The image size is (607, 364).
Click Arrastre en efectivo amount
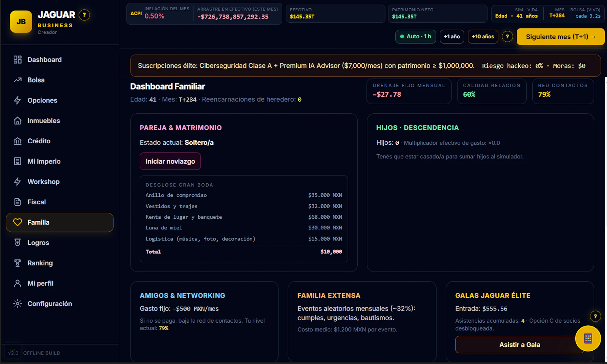pos(233,17)
